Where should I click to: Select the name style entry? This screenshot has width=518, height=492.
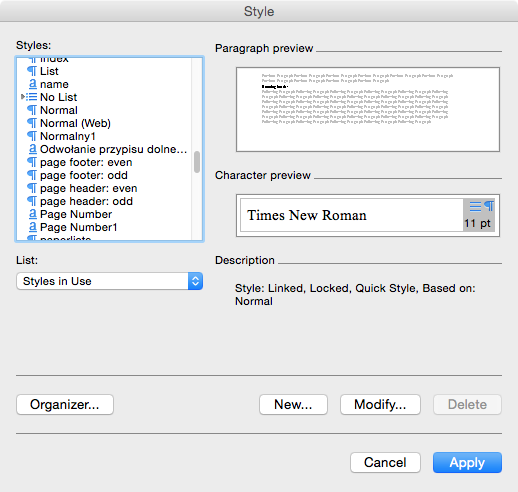point(54,84)
